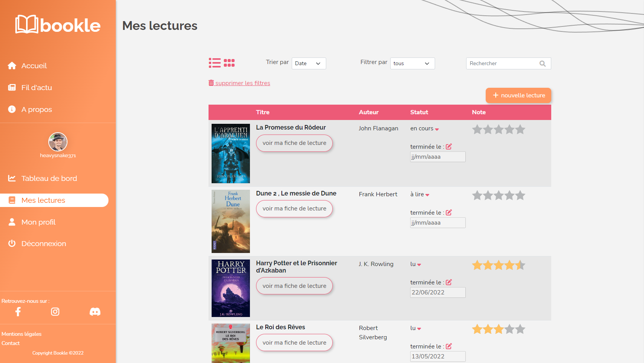This screenshot has width=644, height=363.
Task: Open Bookle's Instagram page
Action: pos(55,312)
